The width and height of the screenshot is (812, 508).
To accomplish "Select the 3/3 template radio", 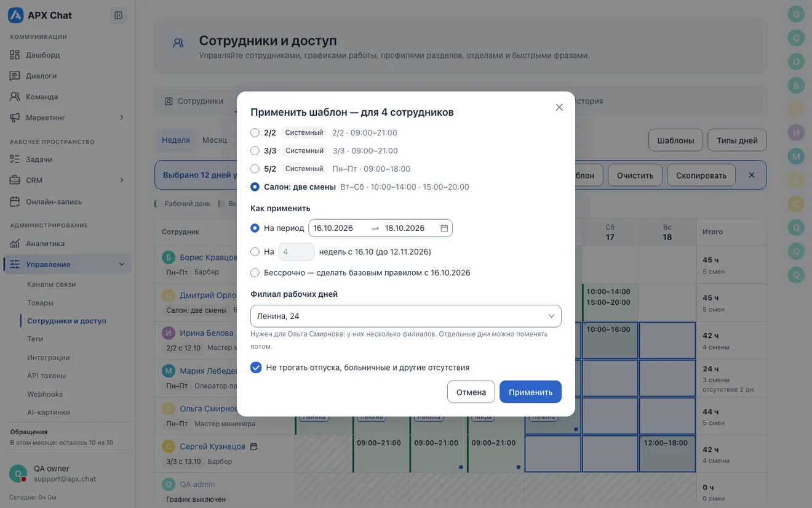I will [x=255, y=151].
